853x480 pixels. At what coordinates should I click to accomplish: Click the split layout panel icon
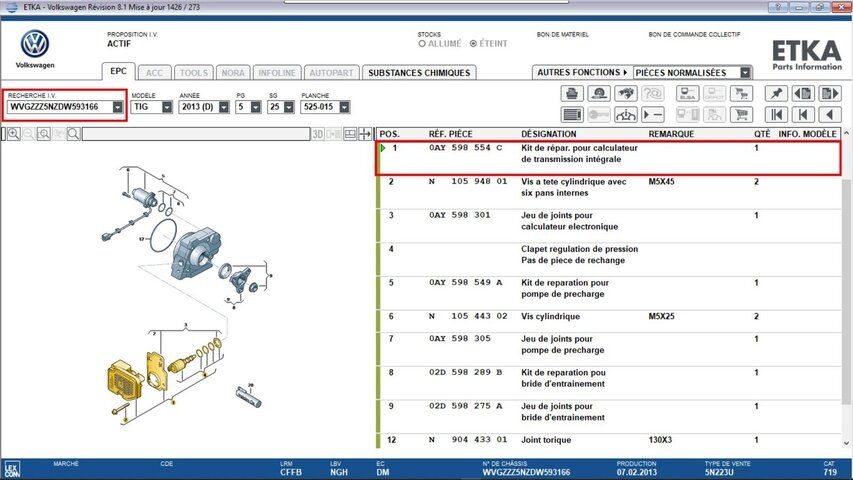click(x=350, y=134)
